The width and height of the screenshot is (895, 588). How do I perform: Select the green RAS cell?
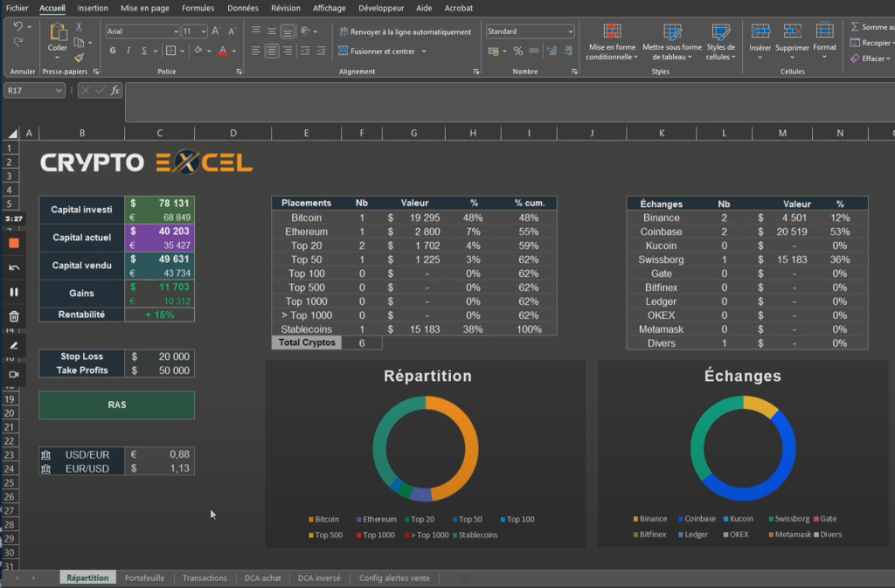click(x=116, y=405)
